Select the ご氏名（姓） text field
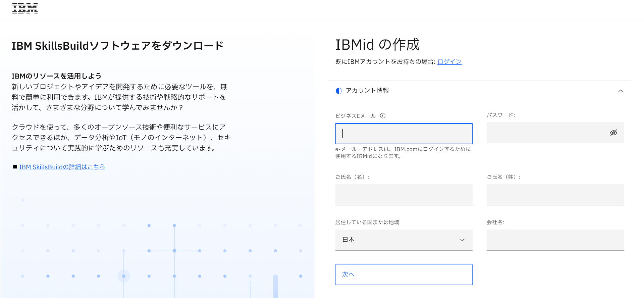Image resolution: width=644 pixels, height=298 pixels. pos(555,195)
